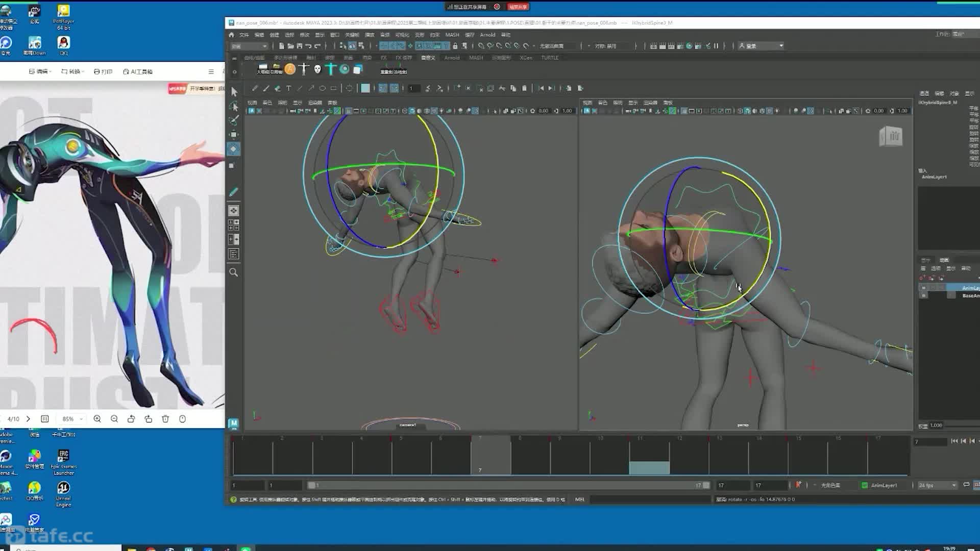
Task: Zoom in the PDF viewer
Action: (x=97, y=419)
